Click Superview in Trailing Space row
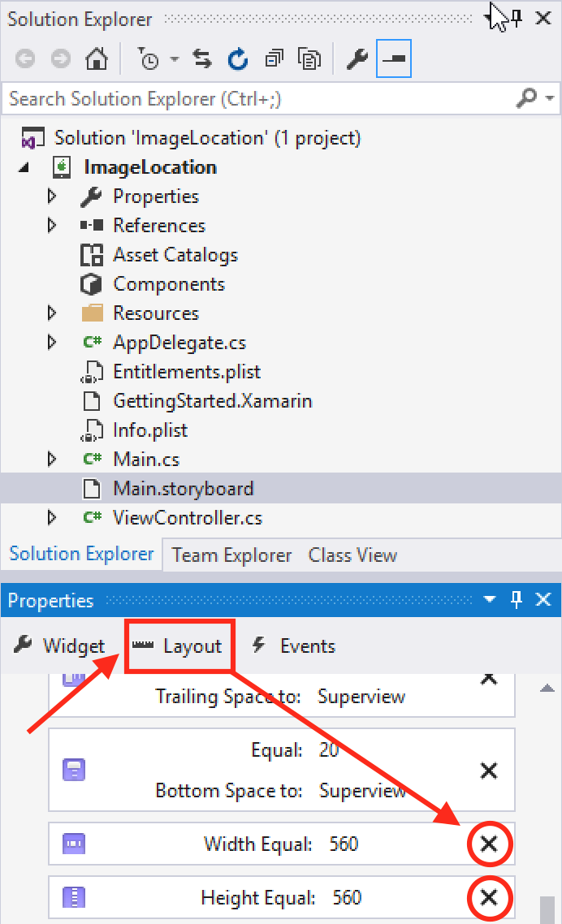Viewport: 562px width, 924px height. click(361, 697)
